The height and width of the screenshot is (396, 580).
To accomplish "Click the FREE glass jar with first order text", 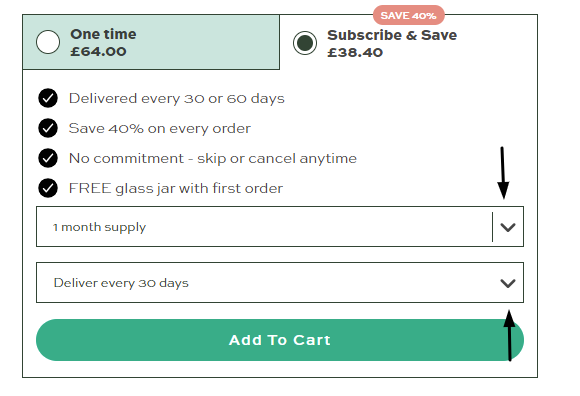I will pyautogui.click(x=176, y=189).
